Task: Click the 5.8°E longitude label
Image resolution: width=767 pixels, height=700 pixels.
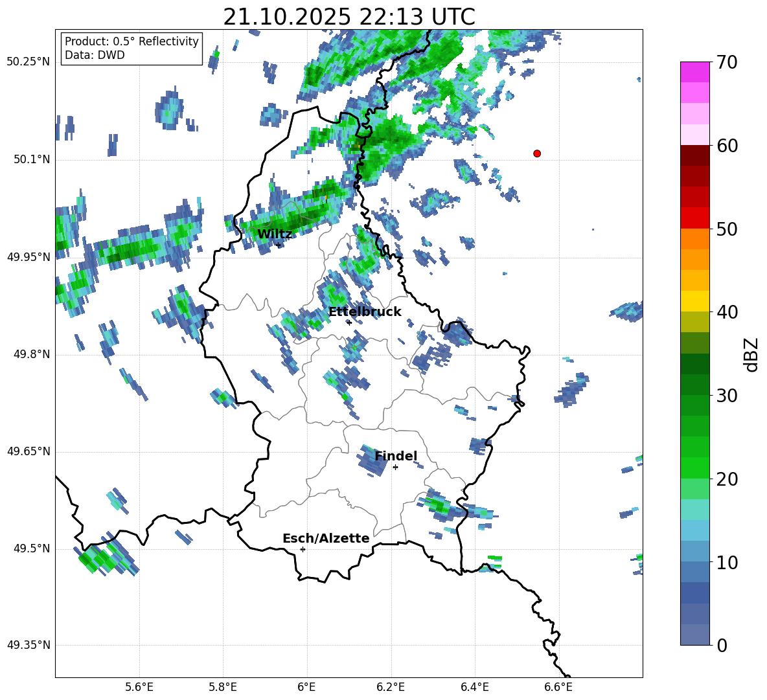Action: (x=223, y=687)
